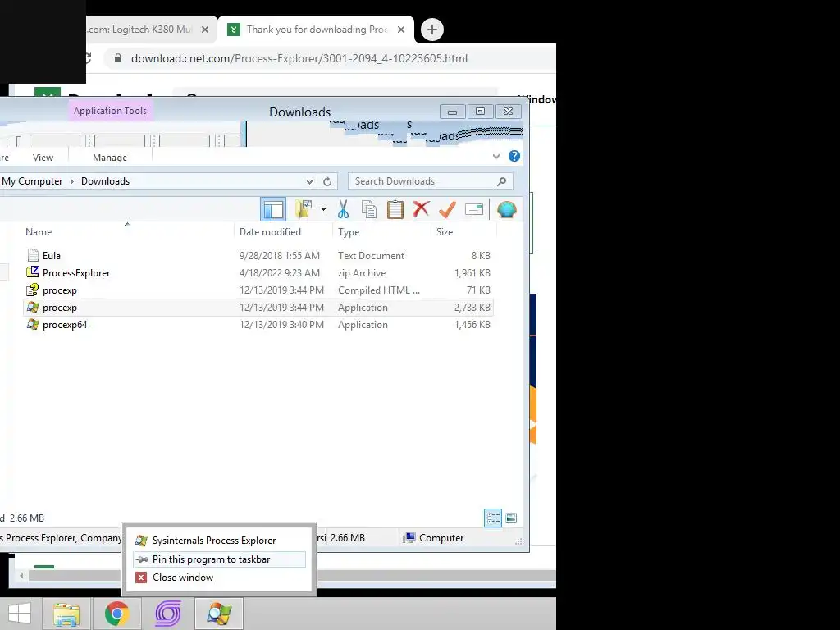Screen dimensions: 840x630
Task: Click the Paste clipboard icon
Action: [x=395, y=209]
